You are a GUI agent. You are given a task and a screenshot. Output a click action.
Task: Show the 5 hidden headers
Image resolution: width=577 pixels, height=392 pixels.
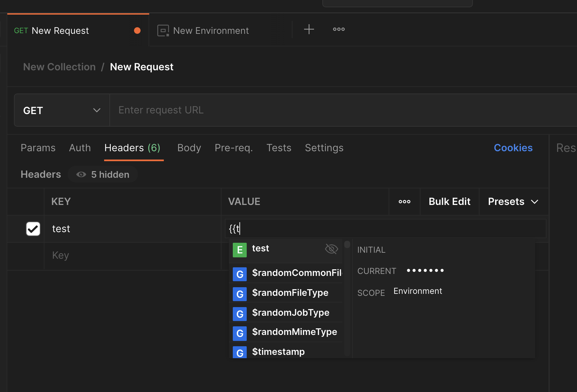(103, 174)
